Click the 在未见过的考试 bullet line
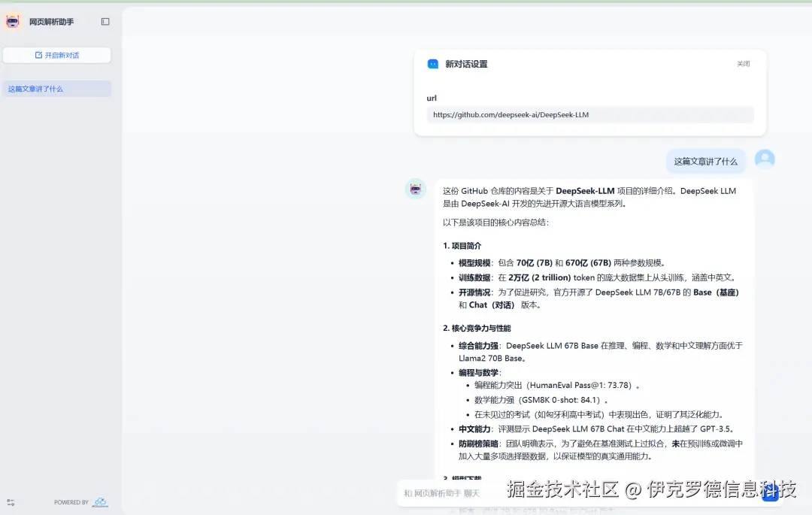This screenshot has height=515, width=812. [599, 414]
